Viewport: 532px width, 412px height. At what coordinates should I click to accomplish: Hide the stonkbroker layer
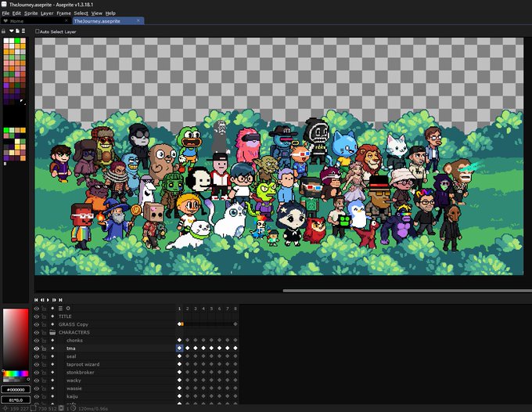[36, 373]
